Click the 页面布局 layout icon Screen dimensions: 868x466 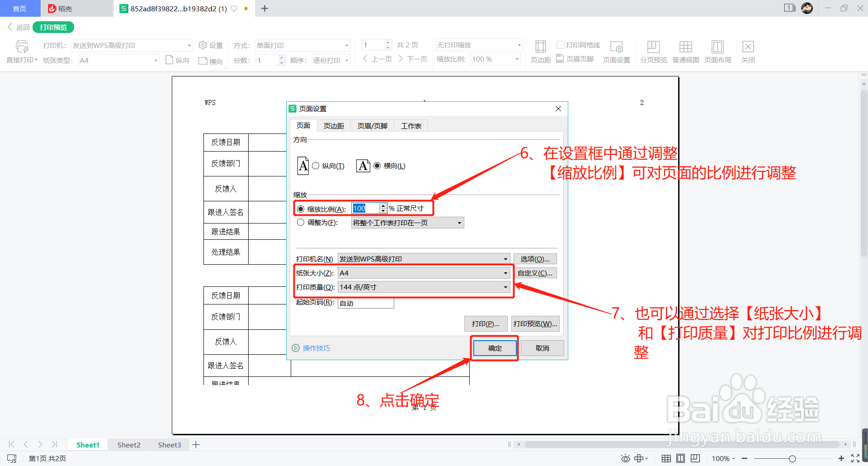(x=717, y=51)
